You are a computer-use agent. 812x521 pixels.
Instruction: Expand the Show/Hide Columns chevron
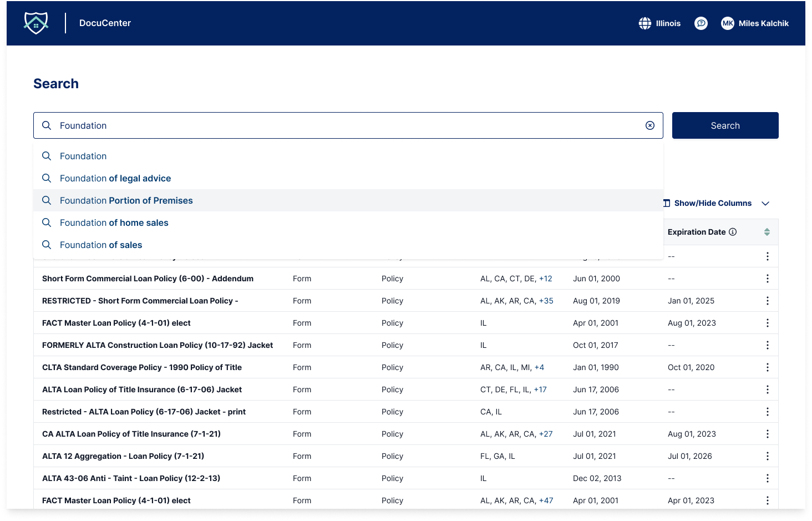tap(765, 204)
